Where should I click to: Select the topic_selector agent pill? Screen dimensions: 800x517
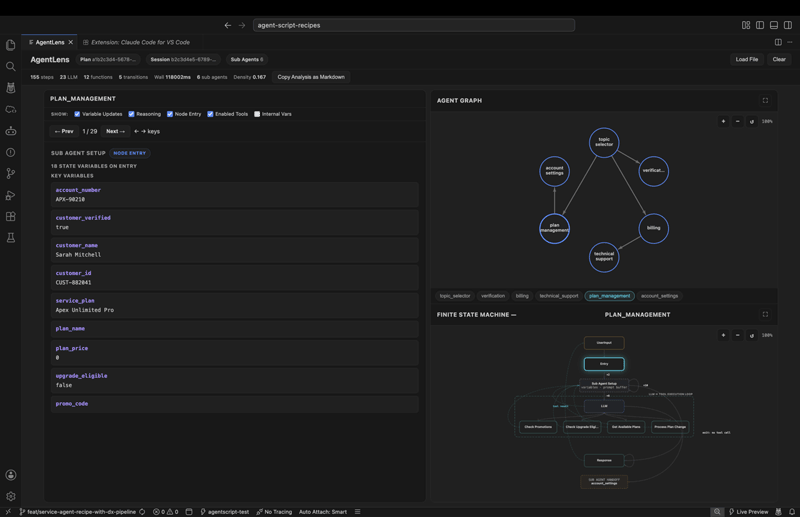pyautogui.click(x=455, y=296)
